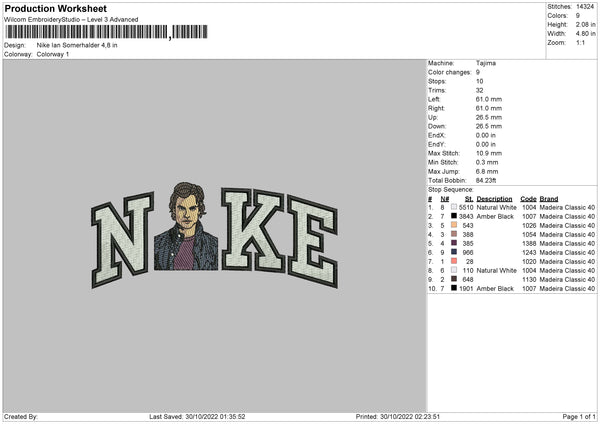Click the Width value 4.80 in

point(585,34)
